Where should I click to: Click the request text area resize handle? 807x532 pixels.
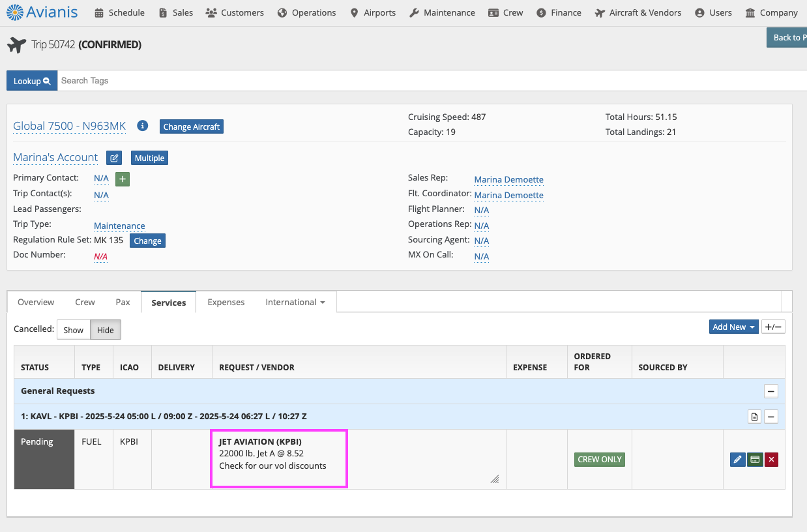click(x=495, y=479)
